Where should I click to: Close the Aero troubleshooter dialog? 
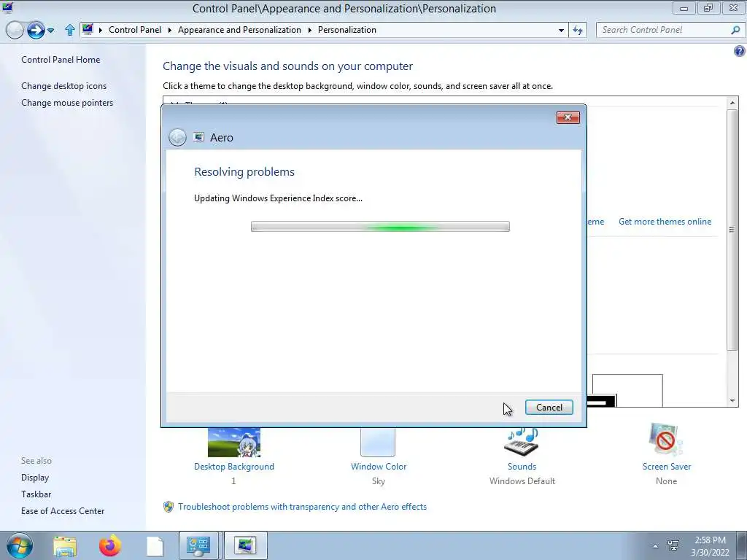[x=568, y=117]
